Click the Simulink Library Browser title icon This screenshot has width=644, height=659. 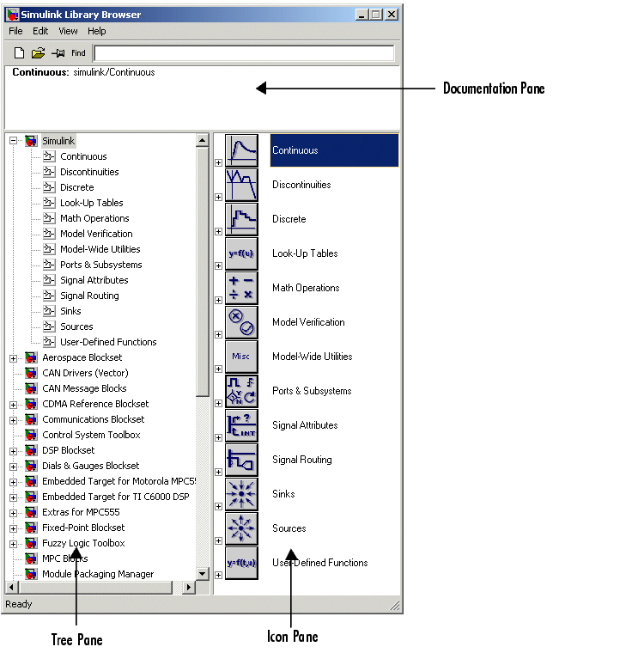pyautogui.click(x=13, y=15)
